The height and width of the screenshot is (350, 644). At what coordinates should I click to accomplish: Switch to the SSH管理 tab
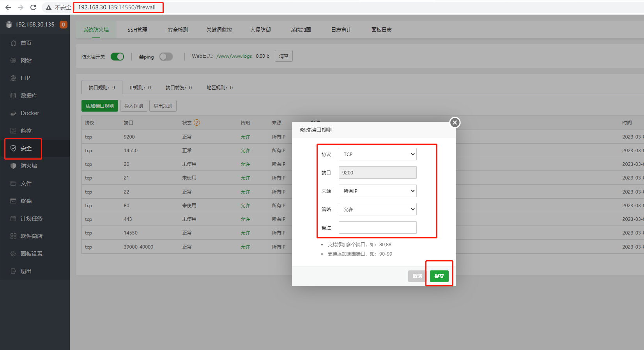click(x=137, y=30)
